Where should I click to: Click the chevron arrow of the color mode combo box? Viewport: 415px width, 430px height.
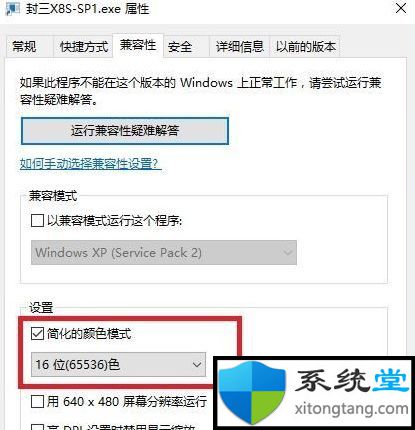pyautogui.click(x=197, y=365)
